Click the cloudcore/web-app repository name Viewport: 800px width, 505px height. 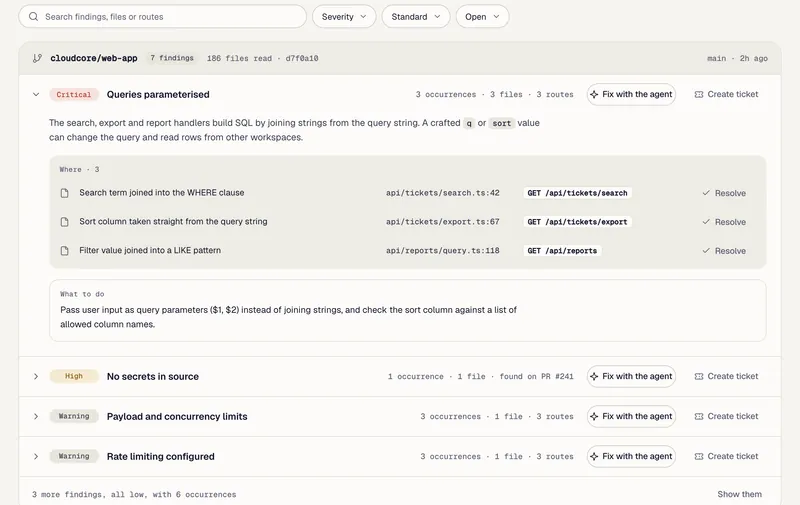[94, 58]
